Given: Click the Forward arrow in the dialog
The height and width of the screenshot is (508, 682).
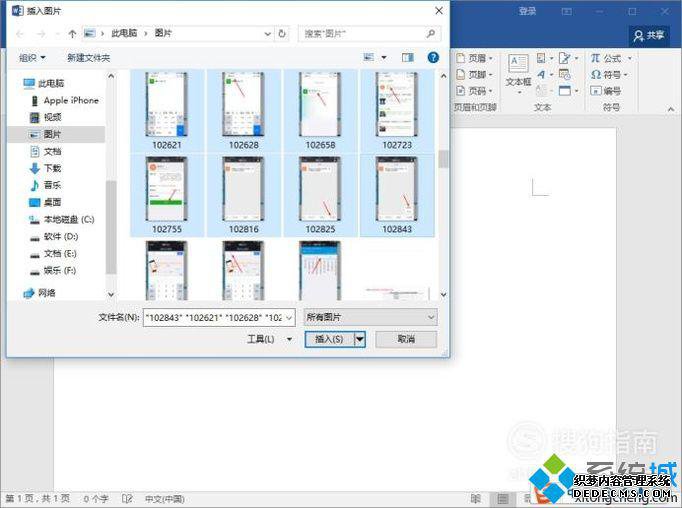Looking at the screenshot, I should (41, 33).
